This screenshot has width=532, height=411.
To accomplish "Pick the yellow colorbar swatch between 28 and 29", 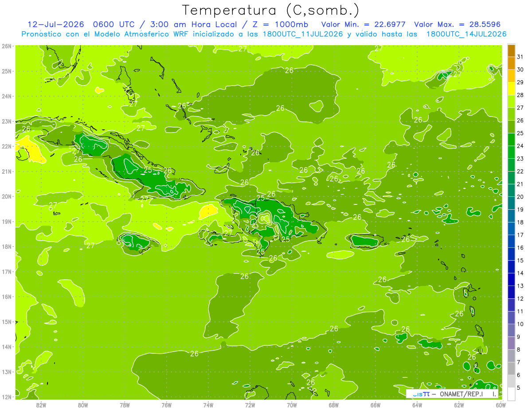I will [x=511, y=89].
